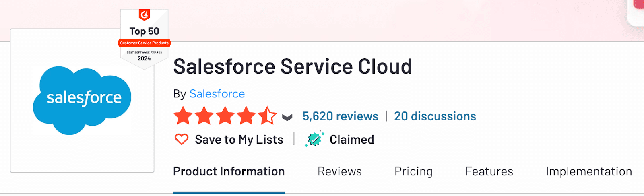Click the Claimed status label

(x=352, y=140)
